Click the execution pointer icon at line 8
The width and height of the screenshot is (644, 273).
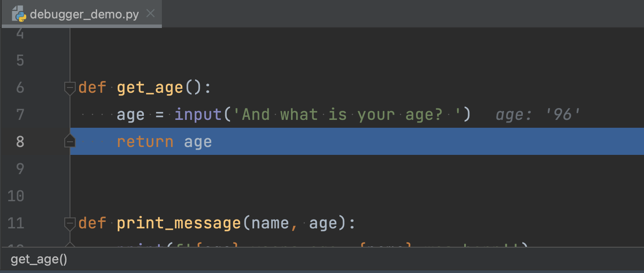(x=69, y=141)
